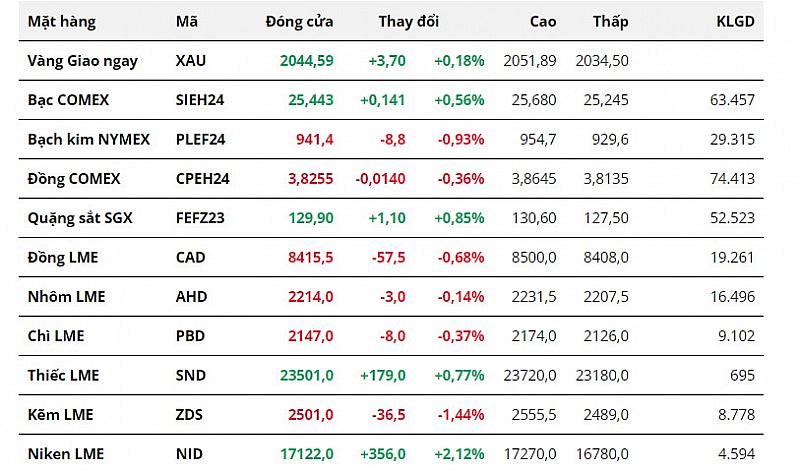Click the "Thay đổi" column header
The image size is (800, 472).
(x=408, y=22)
